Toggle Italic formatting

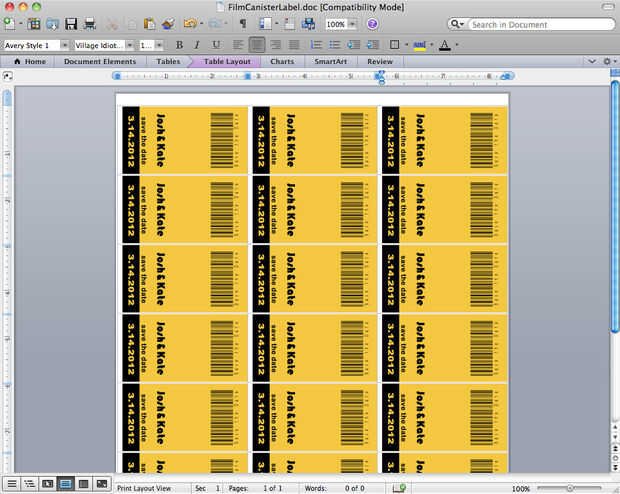(197, 45)
